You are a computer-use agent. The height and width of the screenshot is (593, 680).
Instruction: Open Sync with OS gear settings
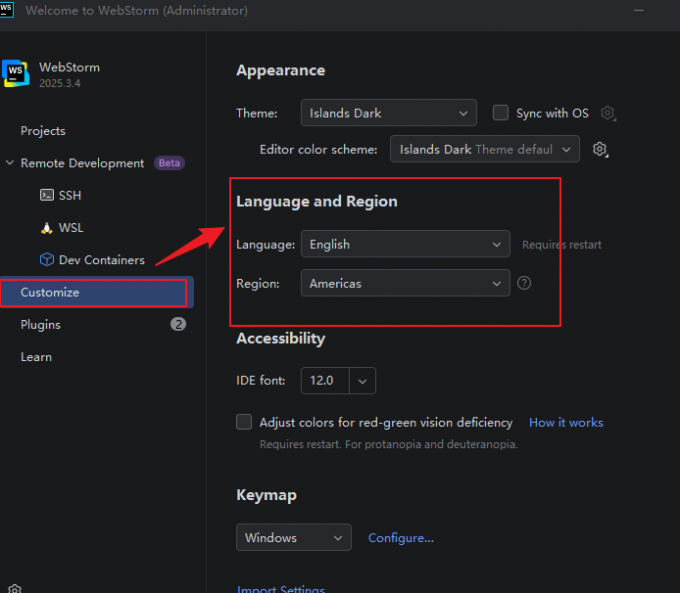point(608,113)
